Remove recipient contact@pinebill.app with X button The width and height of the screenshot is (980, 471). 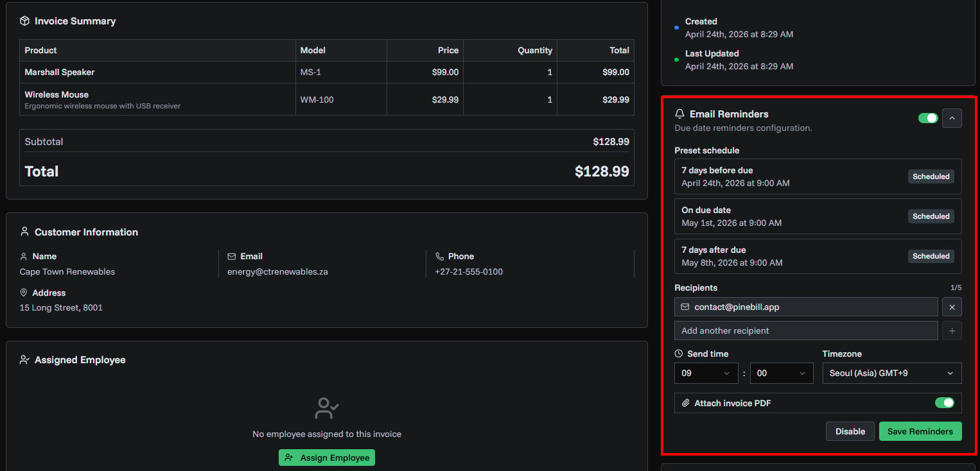(952, 307)
